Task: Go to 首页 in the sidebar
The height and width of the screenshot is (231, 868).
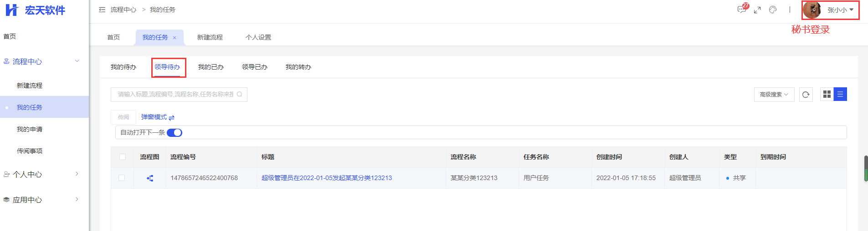Action: [10, 36]
